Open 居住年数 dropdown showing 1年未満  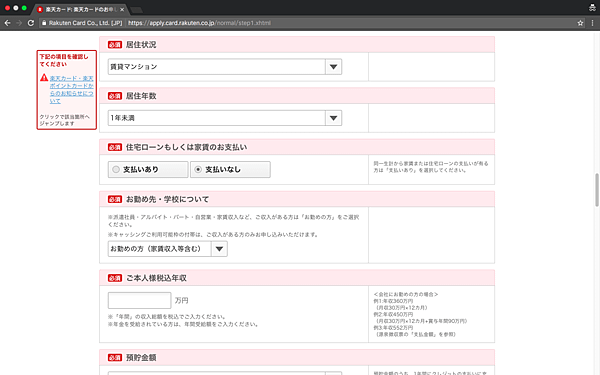[x=225, y=118]
